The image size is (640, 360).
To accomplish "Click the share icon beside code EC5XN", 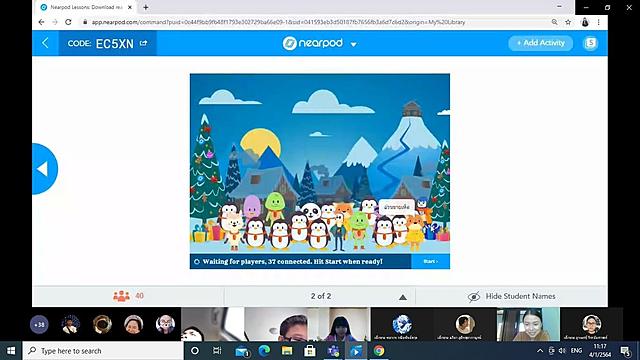I will coord(143,43).
